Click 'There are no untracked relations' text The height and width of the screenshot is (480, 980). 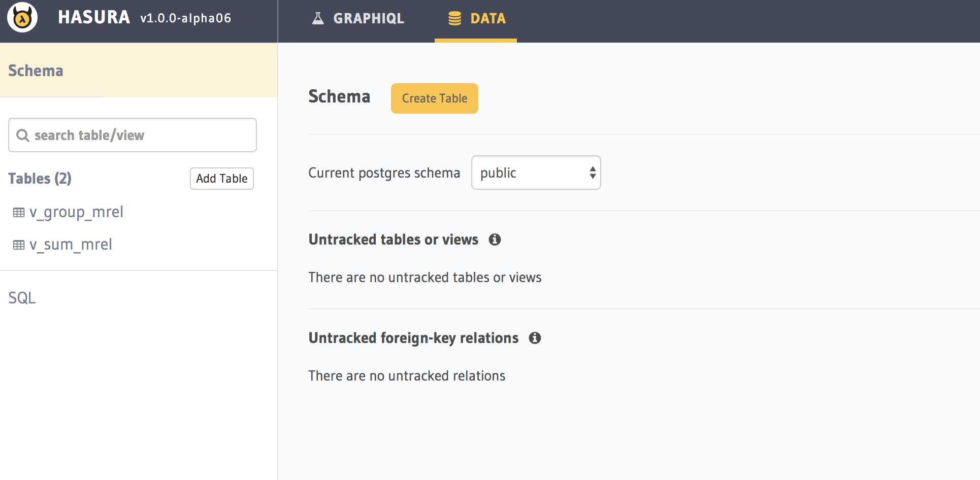407,376
